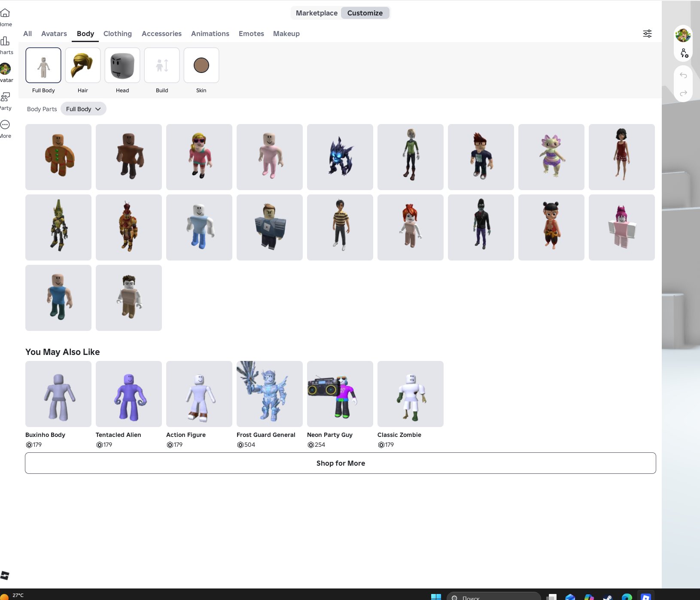Screen dimensions: 700x600
Task: Open Steam from the taskbar
Action: 608,597
